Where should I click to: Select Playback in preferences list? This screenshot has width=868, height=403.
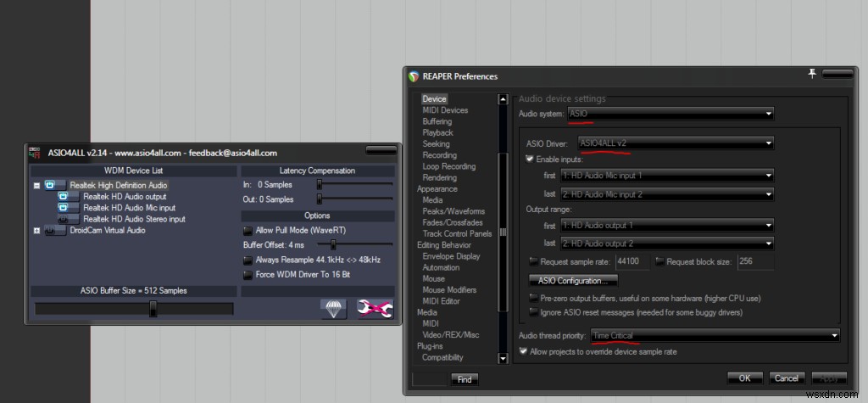click(437, 132)
